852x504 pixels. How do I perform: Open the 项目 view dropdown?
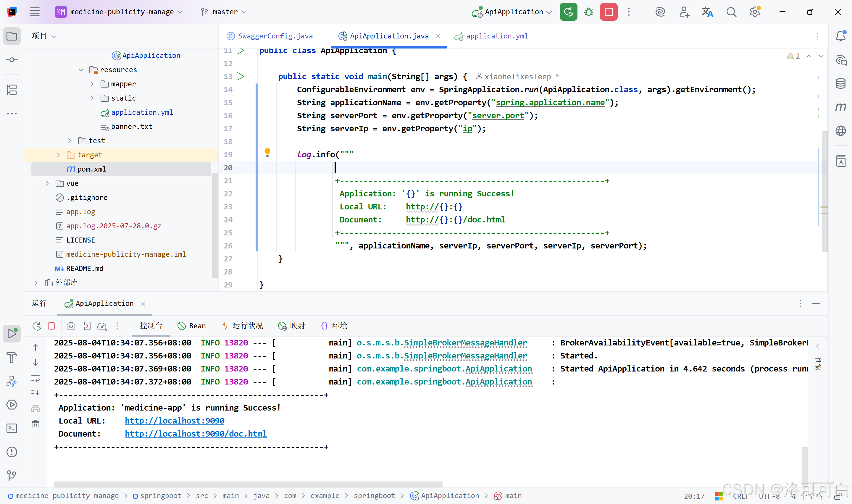click(x=44, y=36)
